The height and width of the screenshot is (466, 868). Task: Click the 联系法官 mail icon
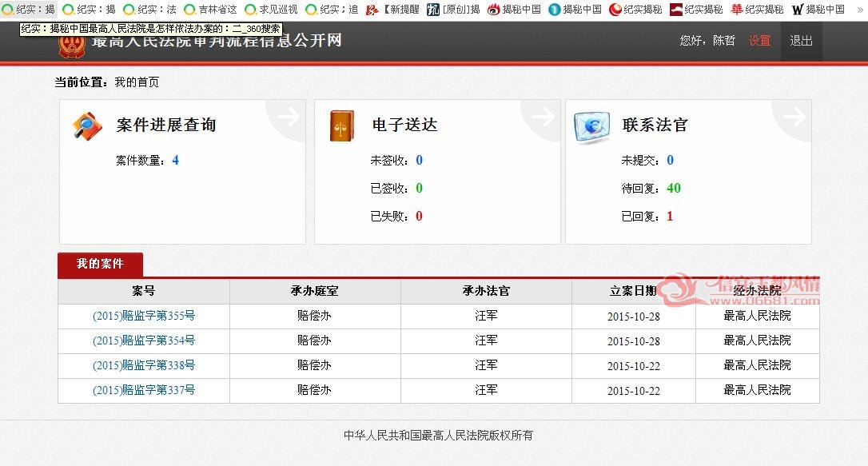coord(591,127)
